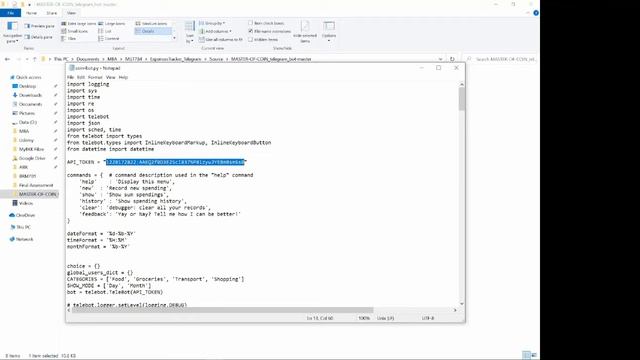This screenshot has width=640, height=360.
Task: Go back using the Explorer back arrow
Action: 7,59
